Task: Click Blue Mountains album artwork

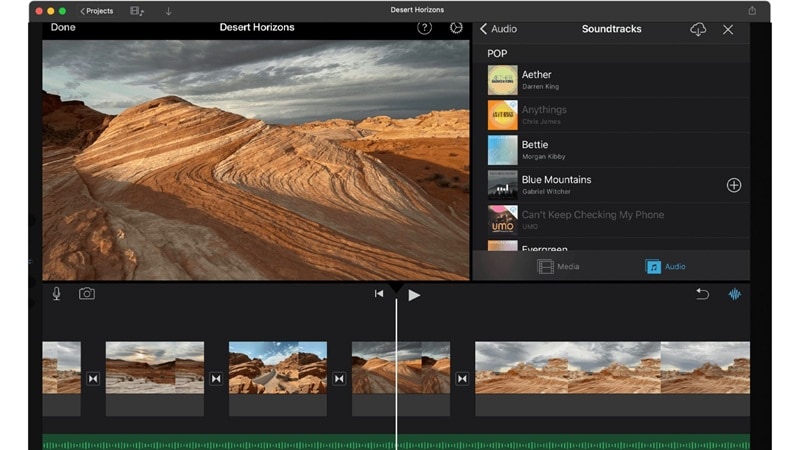Action: (x=503, y=185)
